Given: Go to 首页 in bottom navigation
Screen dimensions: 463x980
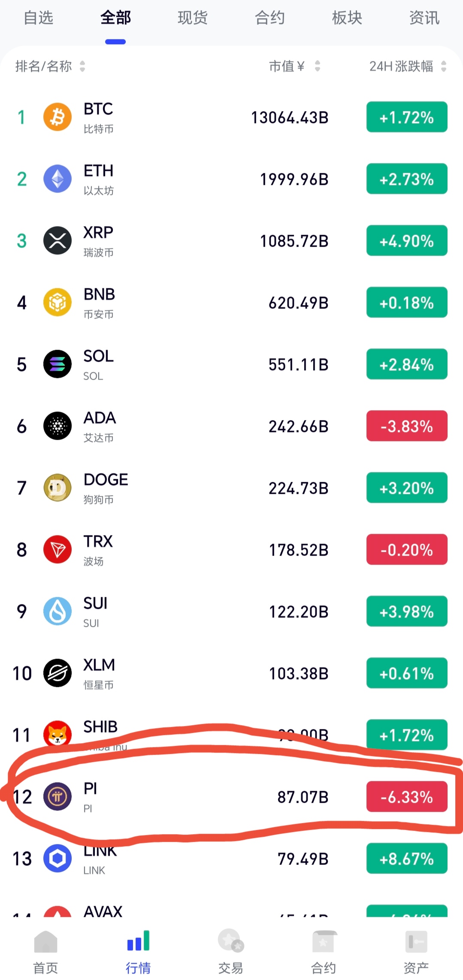Looking at the screenshot, I should click(45, 950).
